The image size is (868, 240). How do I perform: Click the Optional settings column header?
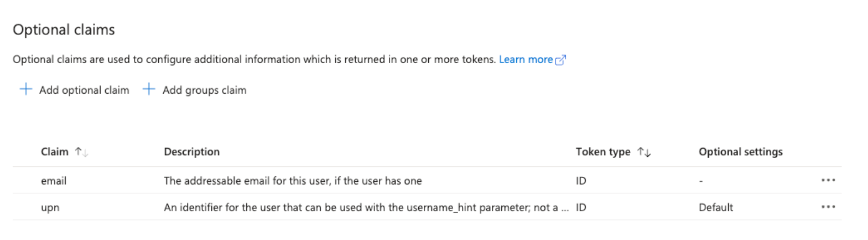coord(740,152)
